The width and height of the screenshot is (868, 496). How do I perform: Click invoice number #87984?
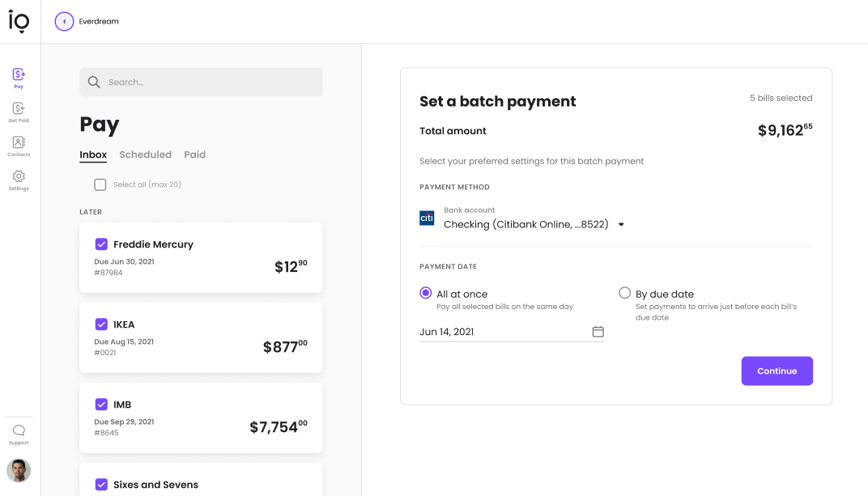[108, 273]
